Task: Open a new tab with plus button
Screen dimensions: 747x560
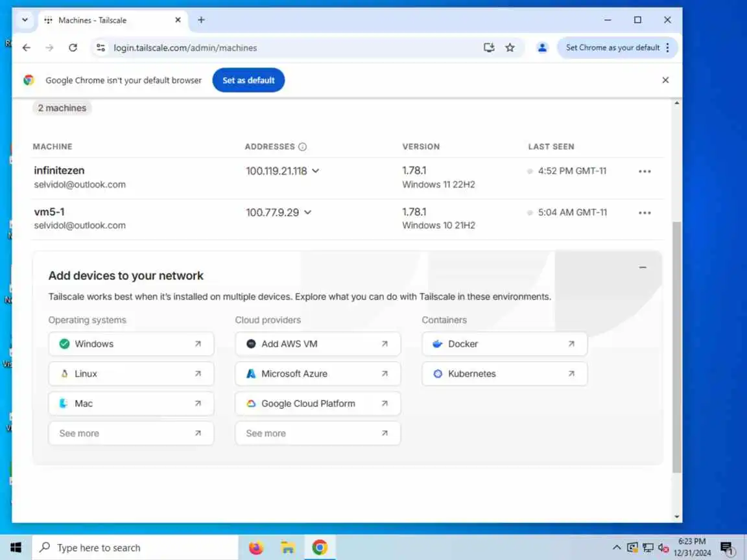Action: click(x=201, y=20)
